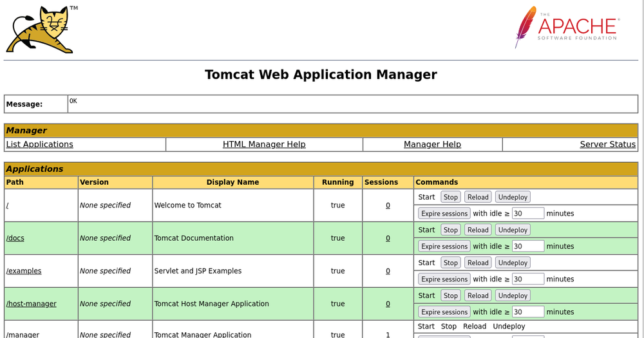644x338 pixels.
Task: Focus idle minutes field for root application
Action: point(528,214)
